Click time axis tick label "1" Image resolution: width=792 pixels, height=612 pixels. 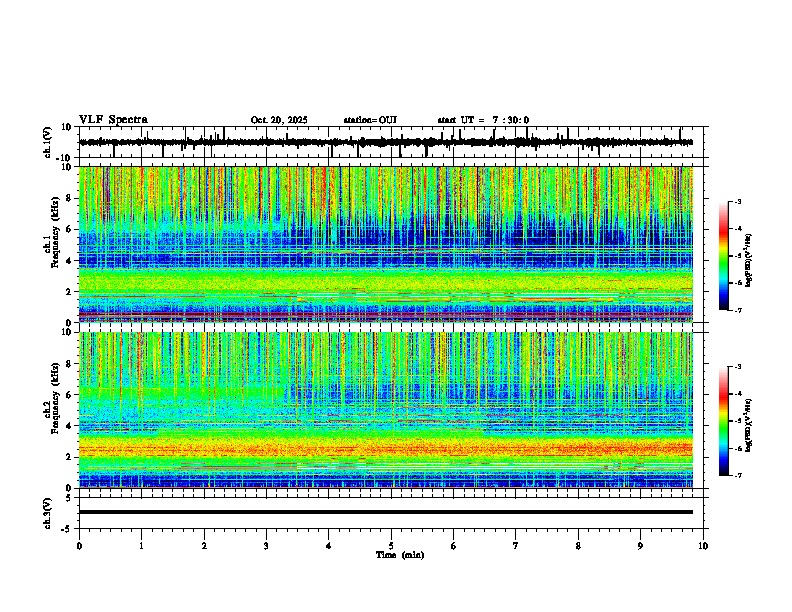click(x=141, y=546)
